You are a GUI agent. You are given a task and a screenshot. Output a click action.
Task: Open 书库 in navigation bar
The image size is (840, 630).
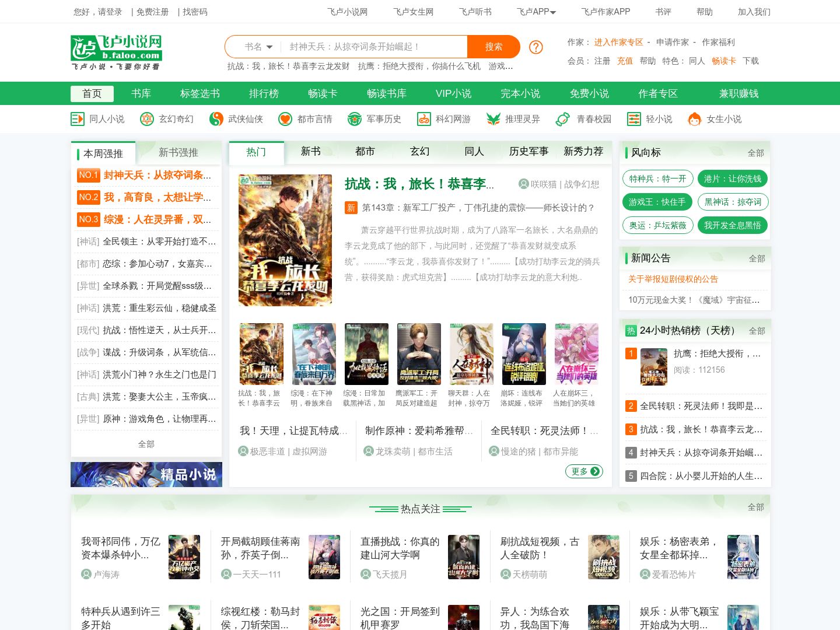point(141,94)
